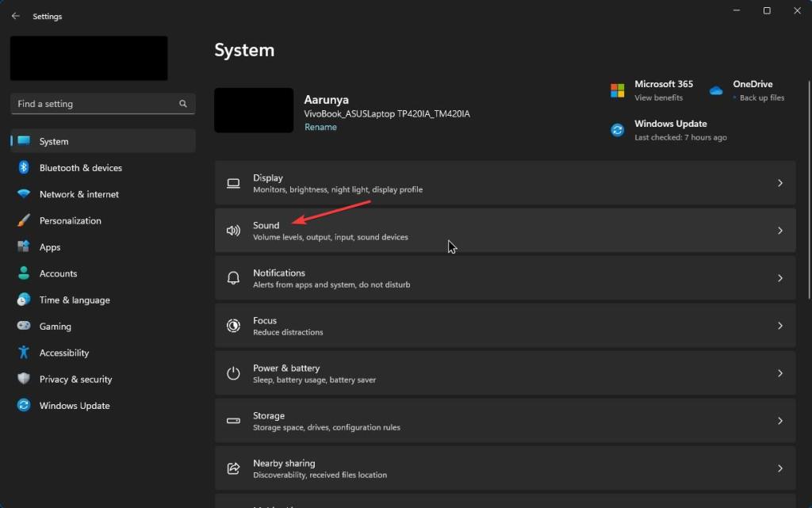The height and width of the screenshot is (508, 812).
Task: Open Storage row title
Action: click(x=269, y=415)
